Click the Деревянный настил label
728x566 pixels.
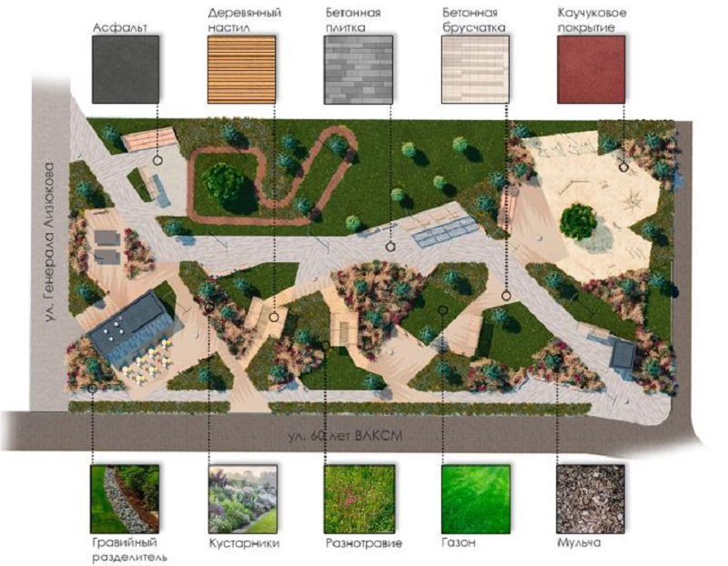(244, 20)
